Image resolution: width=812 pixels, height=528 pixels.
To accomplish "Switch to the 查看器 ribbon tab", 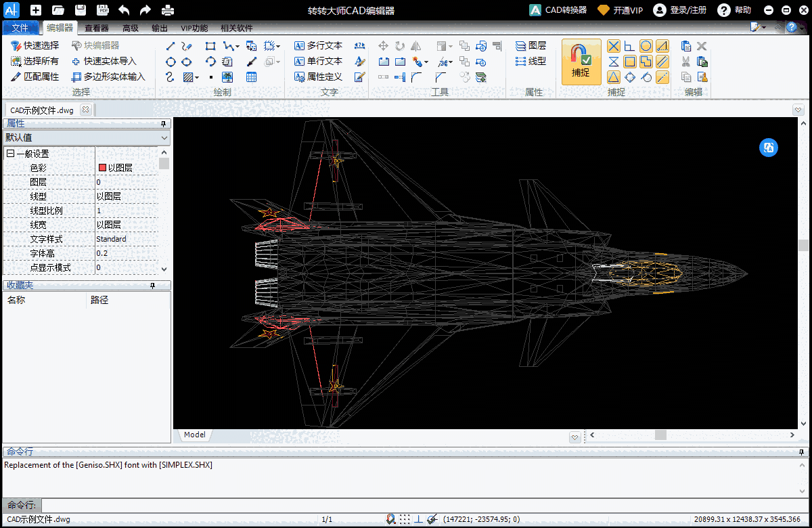I will [97, 28].
